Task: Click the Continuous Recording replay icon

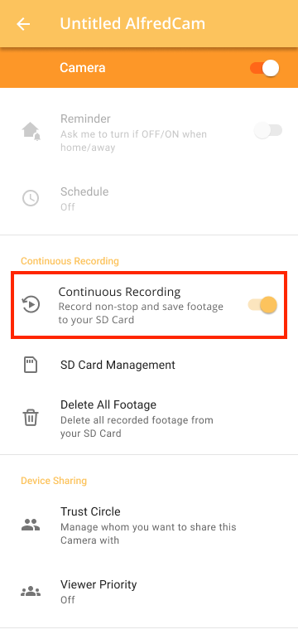Action: coord(31,304)
